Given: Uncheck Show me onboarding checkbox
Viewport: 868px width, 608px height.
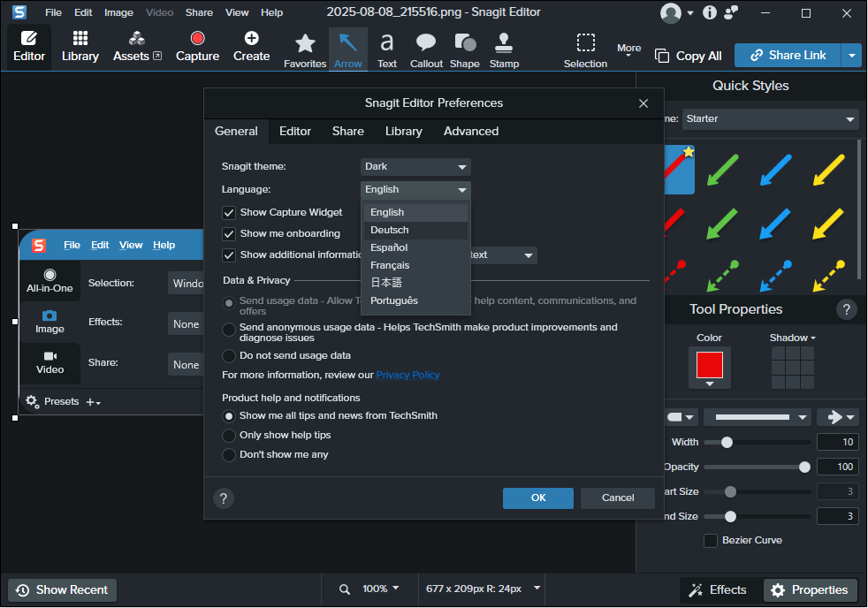Looking at the screenshot, I should tap(229, 234).
